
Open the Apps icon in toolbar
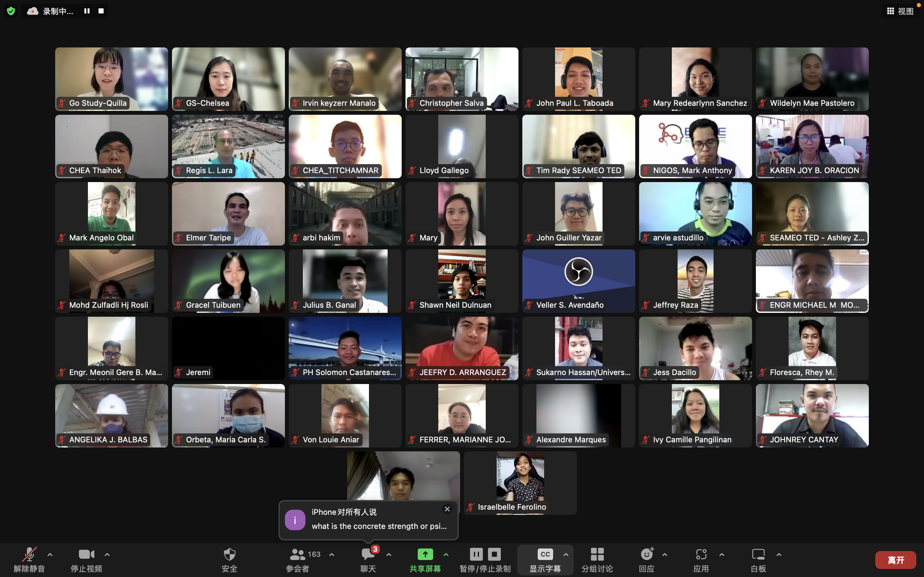pos(701,555)
